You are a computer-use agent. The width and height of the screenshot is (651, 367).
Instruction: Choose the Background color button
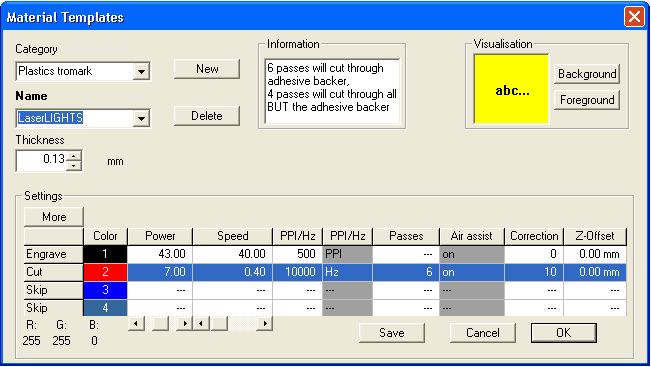pos(587,74)
